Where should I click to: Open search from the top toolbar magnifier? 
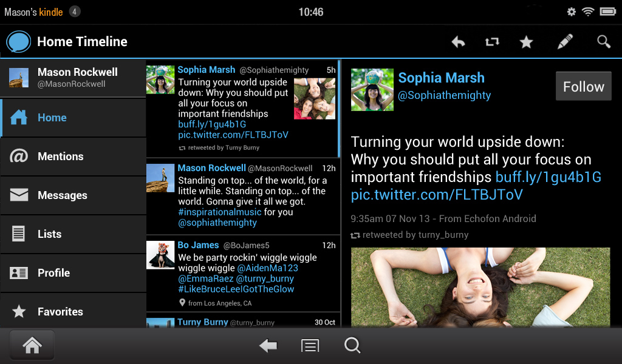click(603, 41)
